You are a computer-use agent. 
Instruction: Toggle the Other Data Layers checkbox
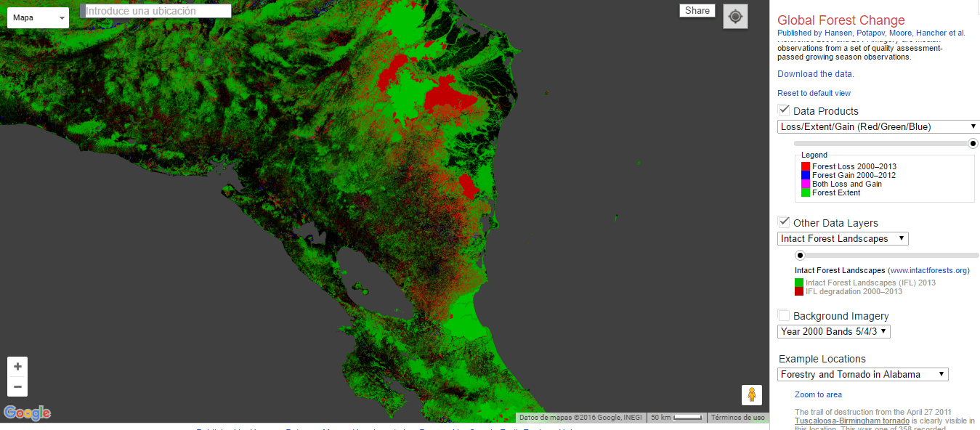[x=784, y=221]
